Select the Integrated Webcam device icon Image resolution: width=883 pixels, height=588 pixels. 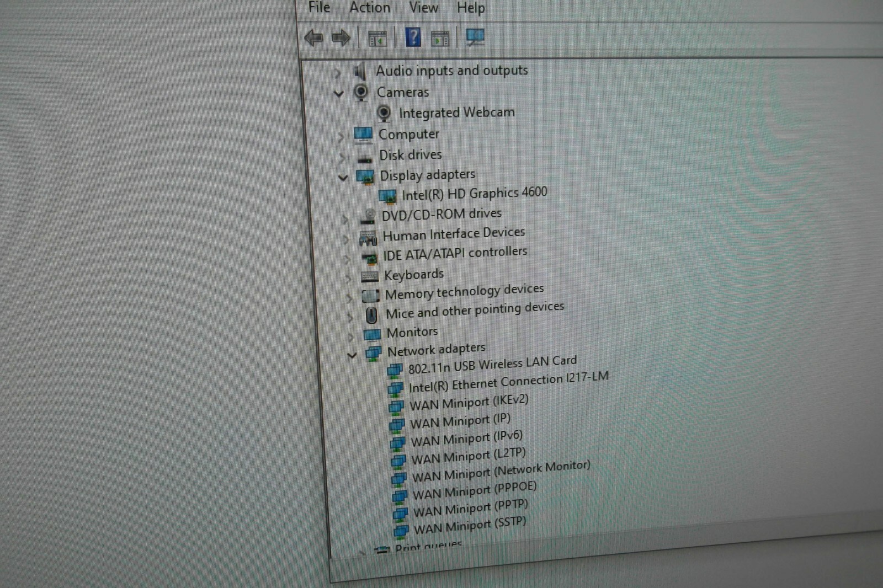[x=384, y=114]
